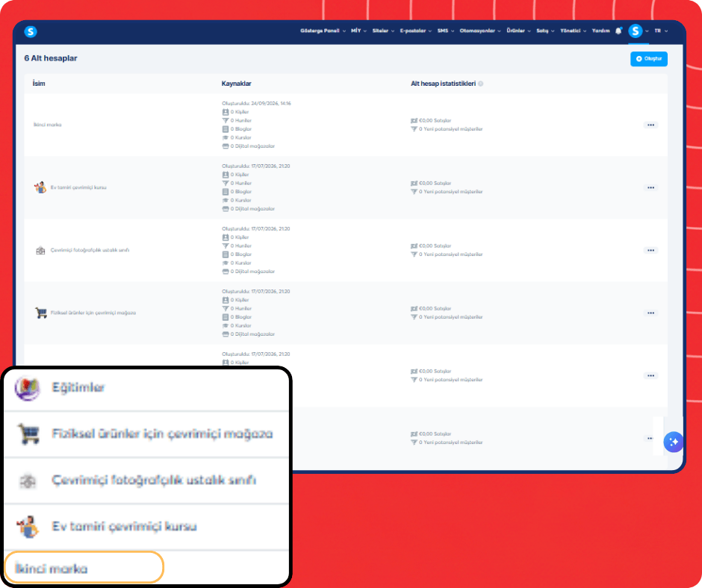
Task: Select Ev tamiri çevrimiçi kursu in enlarged list
Action: pos(124,527)
